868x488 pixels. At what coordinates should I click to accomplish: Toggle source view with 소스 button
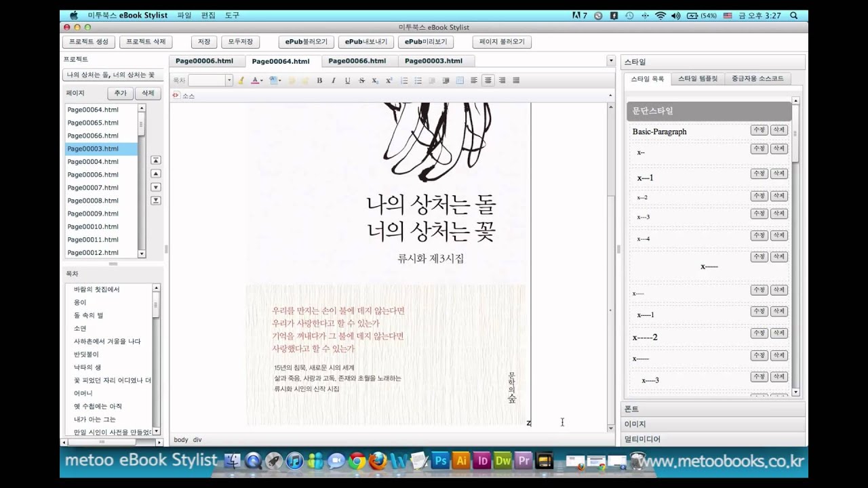click(x=184, y=96)
